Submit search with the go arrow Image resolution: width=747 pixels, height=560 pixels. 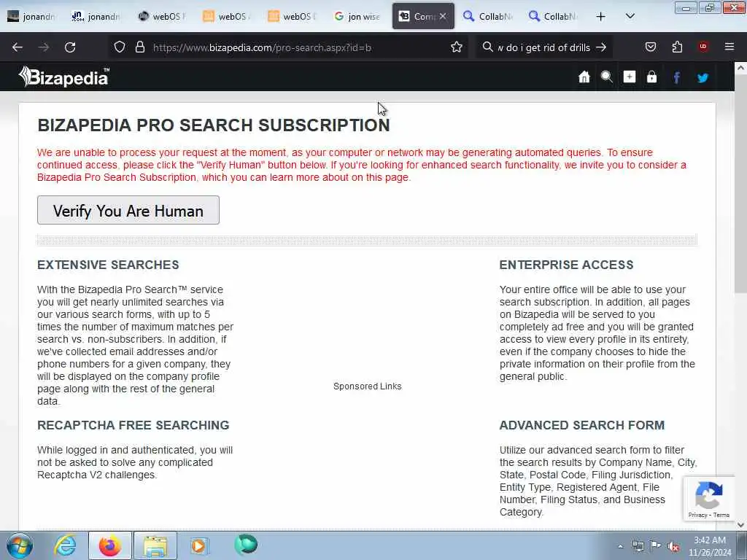[601, 47]
